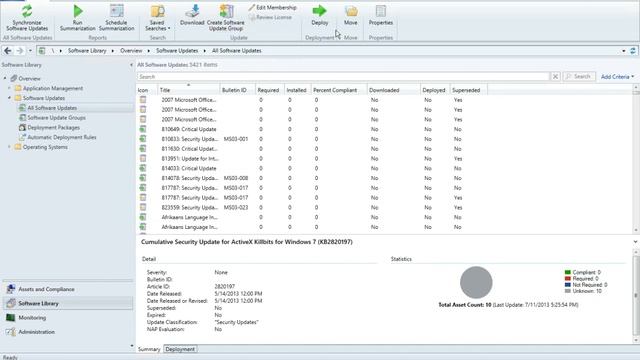This screenshot has width=640, height=360.
Task: Click Edit Membership in ribbon
Action: coord(272,8)
